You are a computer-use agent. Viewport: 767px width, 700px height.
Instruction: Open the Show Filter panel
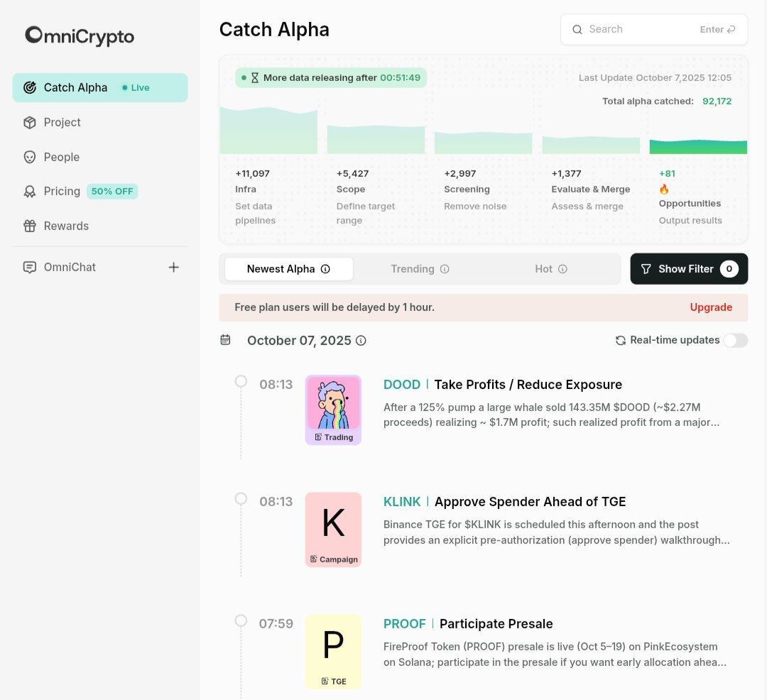[x=689, y=269]
